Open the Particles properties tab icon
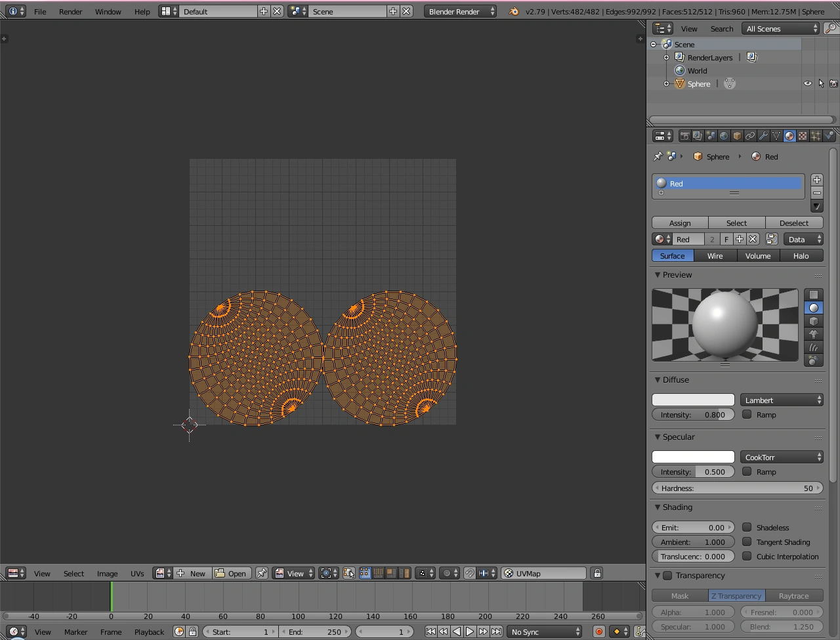Viewport: 840px width, 640px height. click(x=816, y=136)
